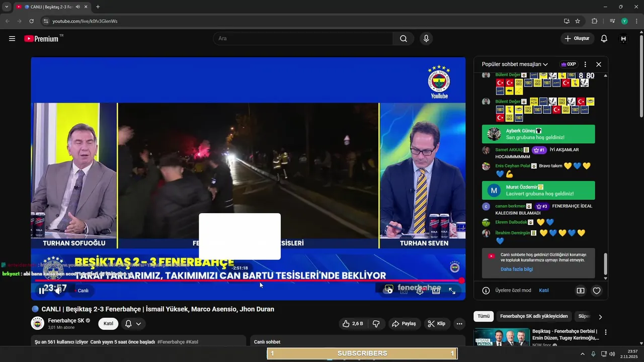This screenshot has height=362, width=644.
Task: Switch to theater mode
Action: coord(436,291)
